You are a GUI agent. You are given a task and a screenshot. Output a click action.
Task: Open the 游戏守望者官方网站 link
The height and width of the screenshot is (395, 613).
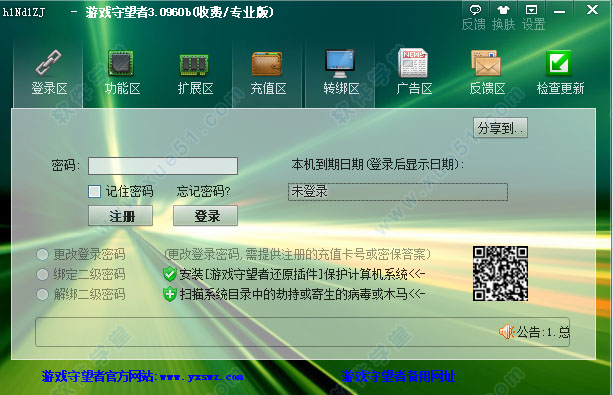click(142, 376)
